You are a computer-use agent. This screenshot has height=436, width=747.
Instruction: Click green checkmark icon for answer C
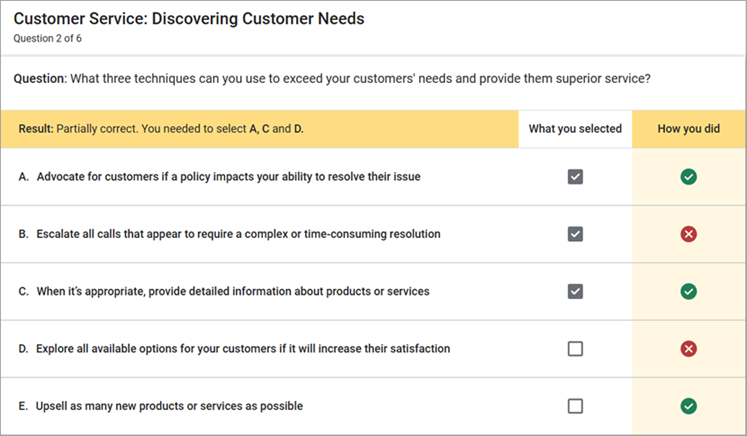(x=688, y=291)
